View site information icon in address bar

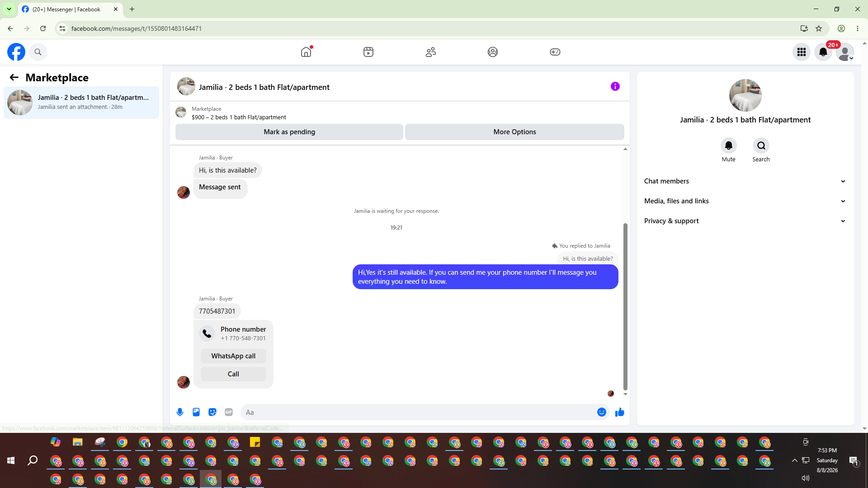click(x=62, y=28)
